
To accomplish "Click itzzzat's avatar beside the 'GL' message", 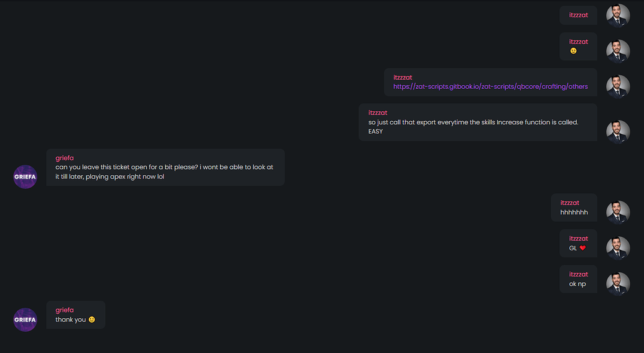I will pyautogui.click(x=618, y=248).
